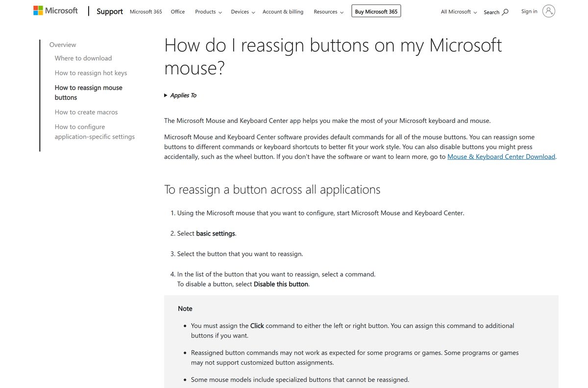
Task: Click note about specialized buttons that cannot be reassigned
Action: tap(300, 380)
